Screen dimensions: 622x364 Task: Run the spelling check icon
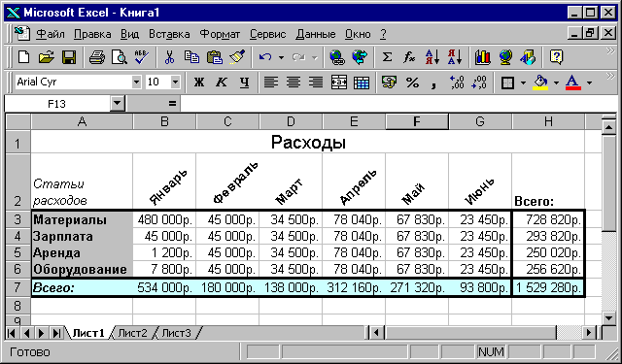coord(141,57)
